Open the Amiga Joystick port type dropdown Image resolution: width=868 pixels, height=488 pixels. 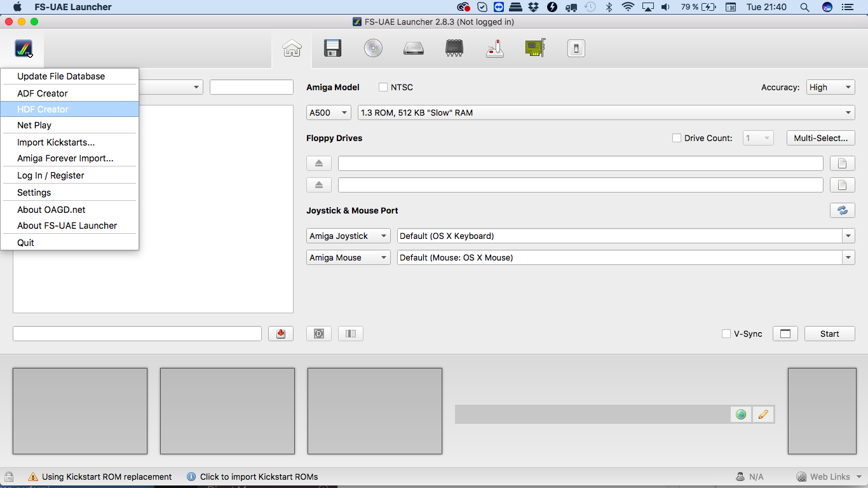click(348, 236)
